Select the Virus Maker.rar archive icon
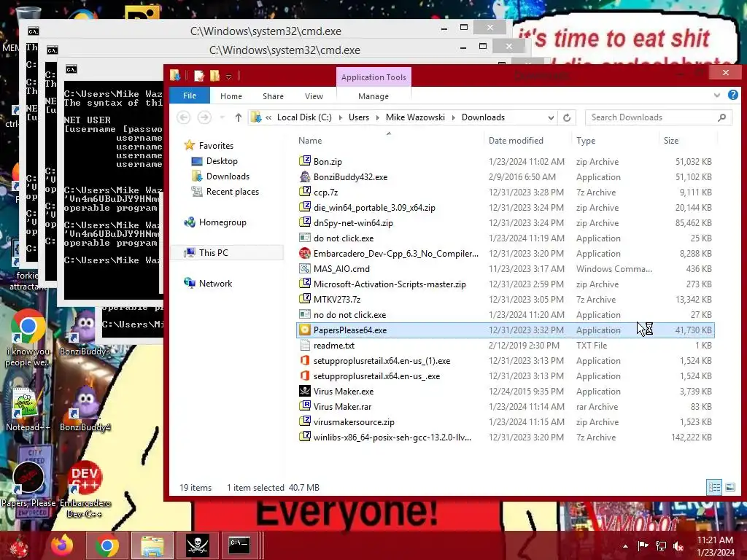The height and width of the screenshot is (560, 747). point(305,406)
